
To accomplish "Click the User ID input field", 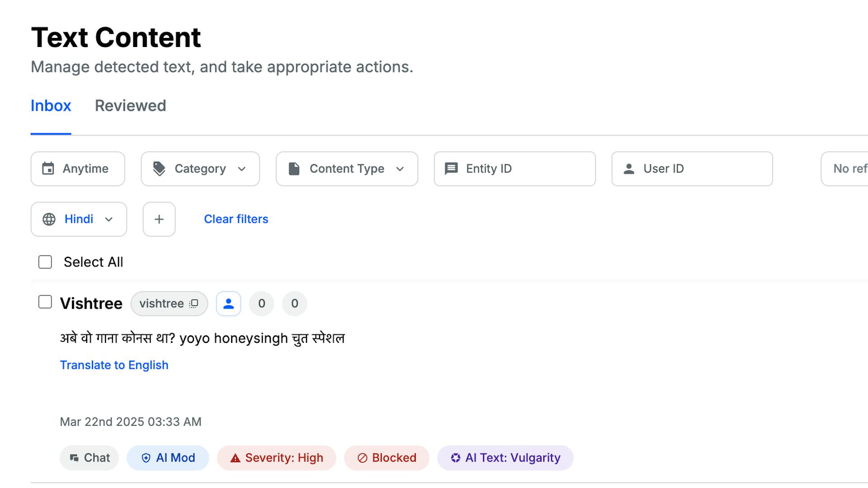I will (701, 169).
